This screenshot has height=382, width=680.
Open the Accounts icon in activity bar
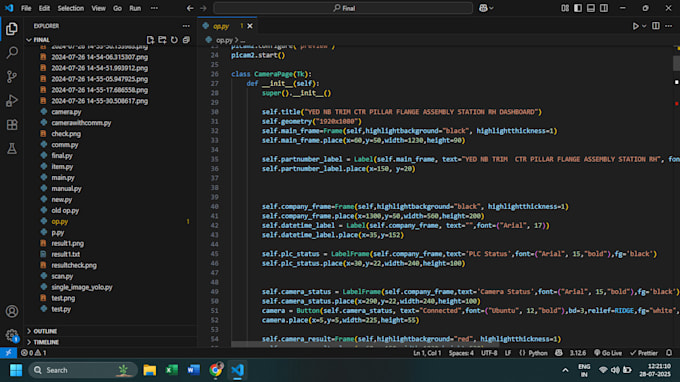click(x=12, y=311)
